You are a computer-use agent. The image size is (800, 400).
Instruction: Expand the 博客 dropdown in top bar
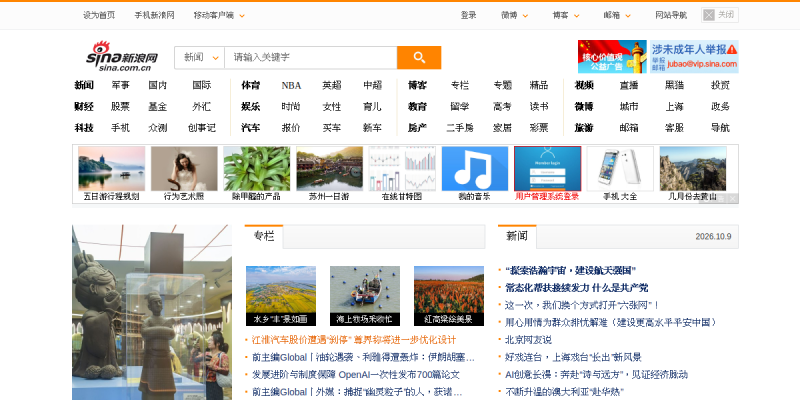coord(577,16)
